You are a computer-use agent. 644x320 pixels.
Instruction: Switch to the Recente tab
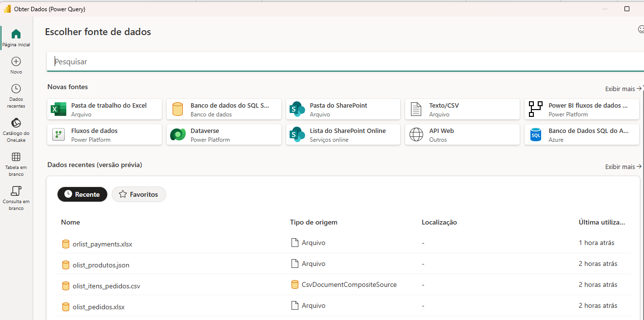[82, 194]
